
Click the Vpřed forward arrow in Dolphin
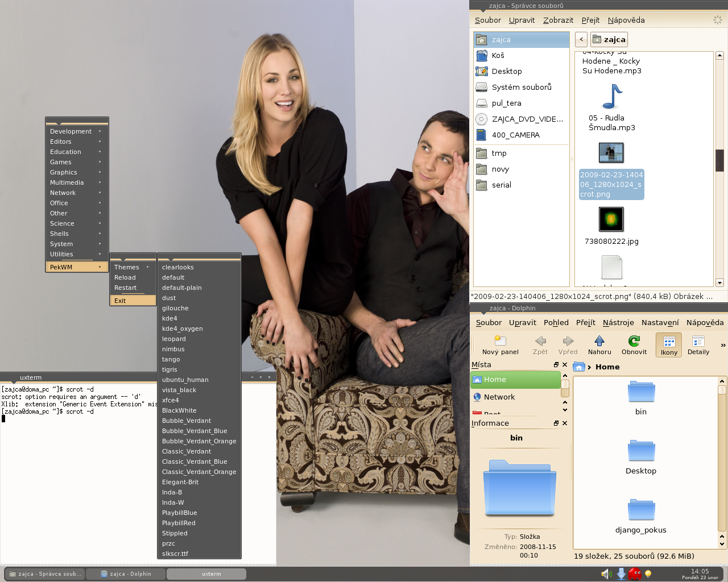(568, 341)
